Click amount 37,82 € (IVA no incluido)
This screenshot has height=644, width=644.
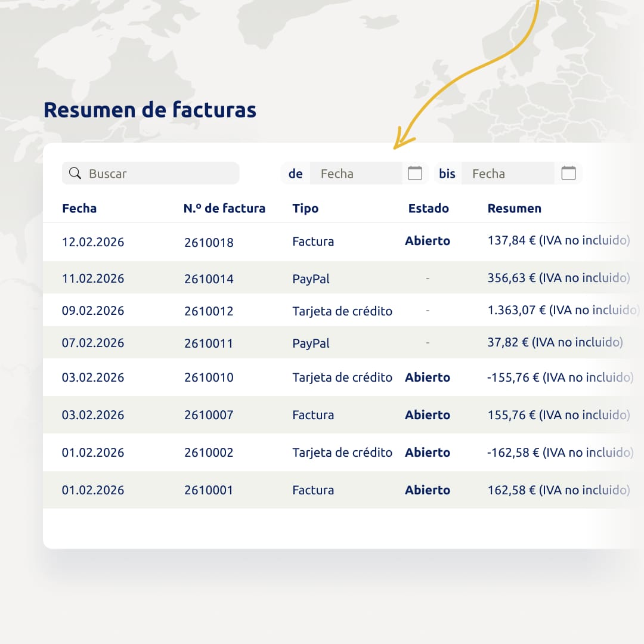pos(555,342)
